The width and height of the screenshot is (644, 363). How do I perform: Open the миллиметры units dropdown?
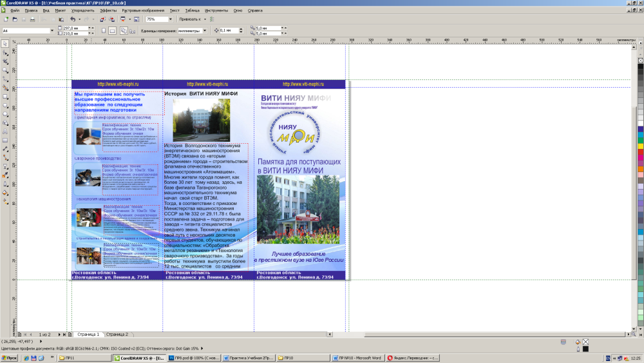[205, 30]
